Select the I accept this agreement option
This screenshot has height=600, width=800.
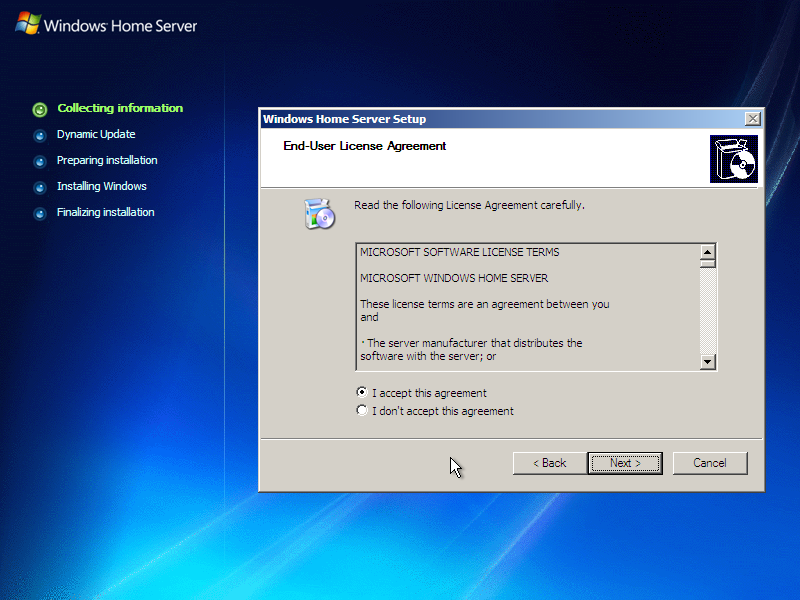coord(361,392)
